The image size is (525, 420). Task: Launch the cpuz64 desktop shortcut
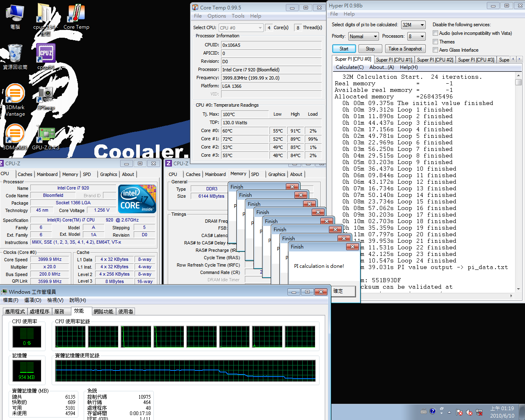[x=46, y=57]
